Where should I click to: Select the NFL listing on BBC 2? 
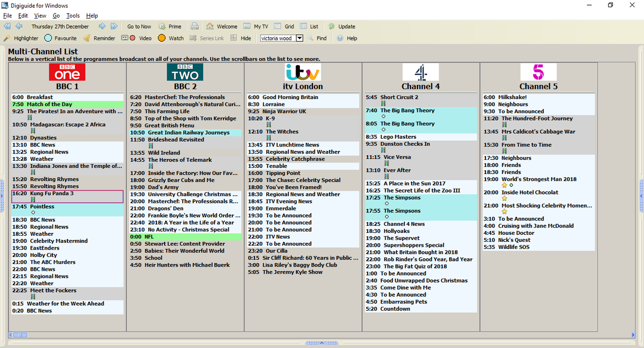point(185,237)
